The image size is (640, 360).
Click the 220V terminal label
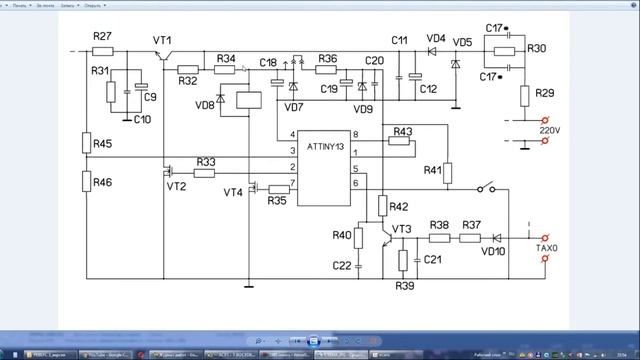[x=549, y=131]
